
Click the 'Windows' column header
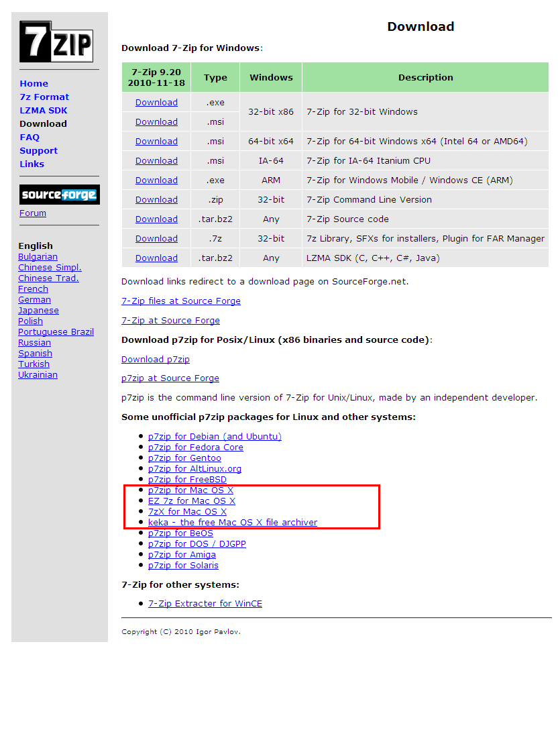271,78
